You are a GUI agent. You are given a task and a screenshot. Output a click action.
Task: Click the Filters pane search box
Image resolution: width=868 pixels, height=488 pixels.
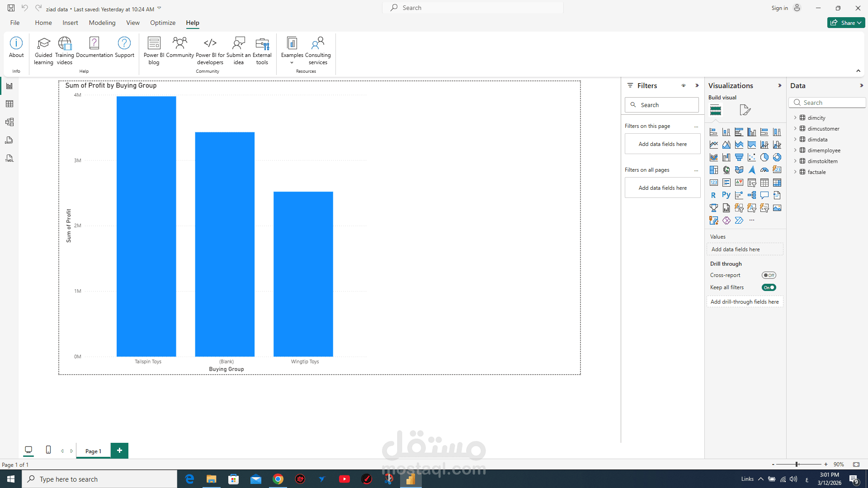click(662, 105)
